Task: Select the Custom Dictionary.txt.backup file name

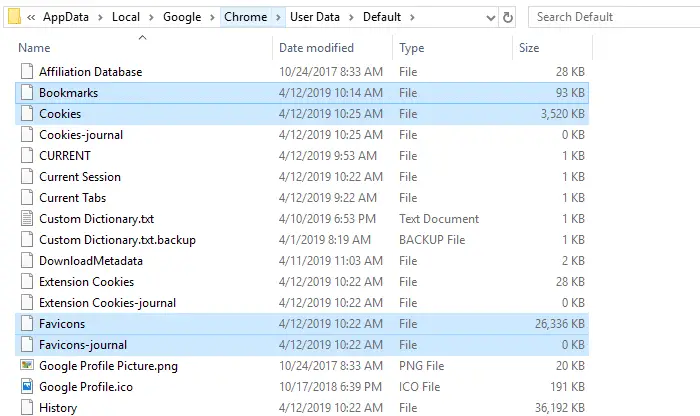Action: (x=117, y=240)
